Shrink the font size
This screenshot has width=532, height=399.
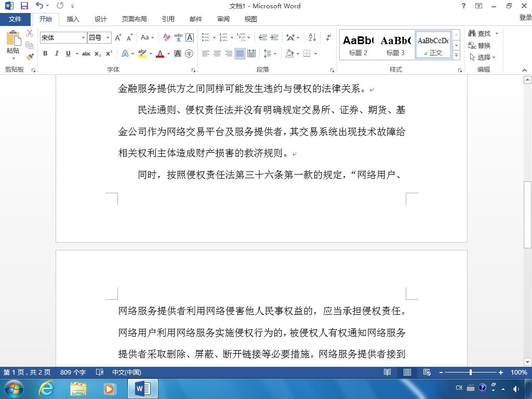click(x=129, y=37)
